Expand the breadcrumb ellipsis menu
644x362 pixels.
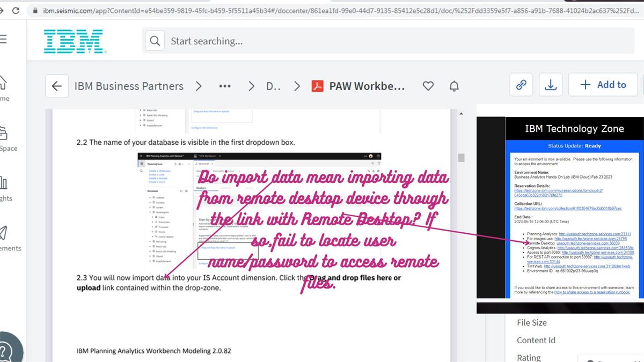point(224,86)
